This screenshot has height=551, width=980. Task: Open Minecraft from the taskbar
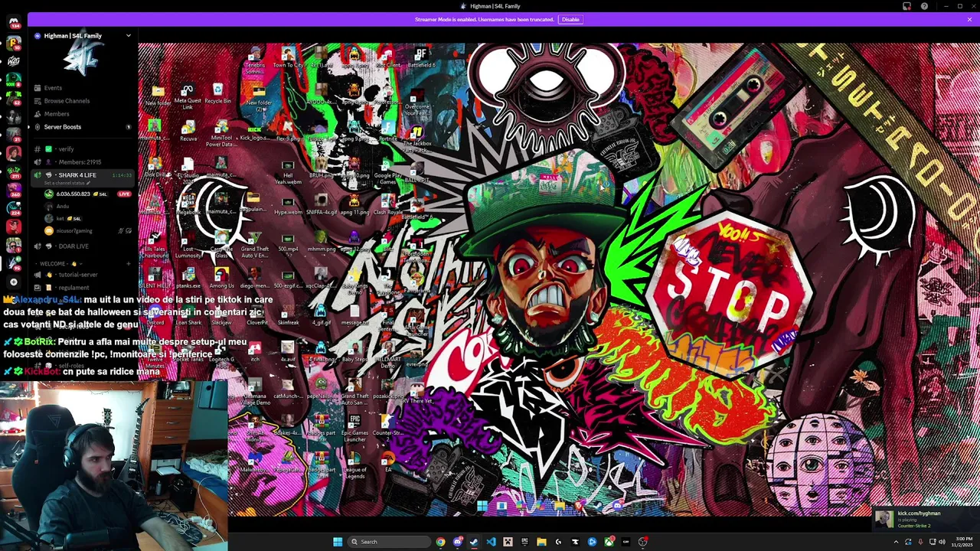(508, 542)
